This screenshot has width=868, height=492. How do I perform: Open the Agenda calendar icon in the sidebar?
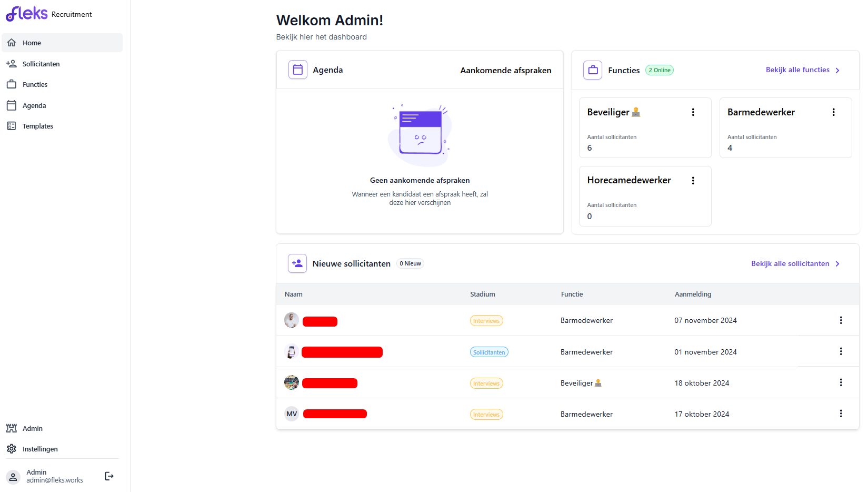[x=12, y=105]
